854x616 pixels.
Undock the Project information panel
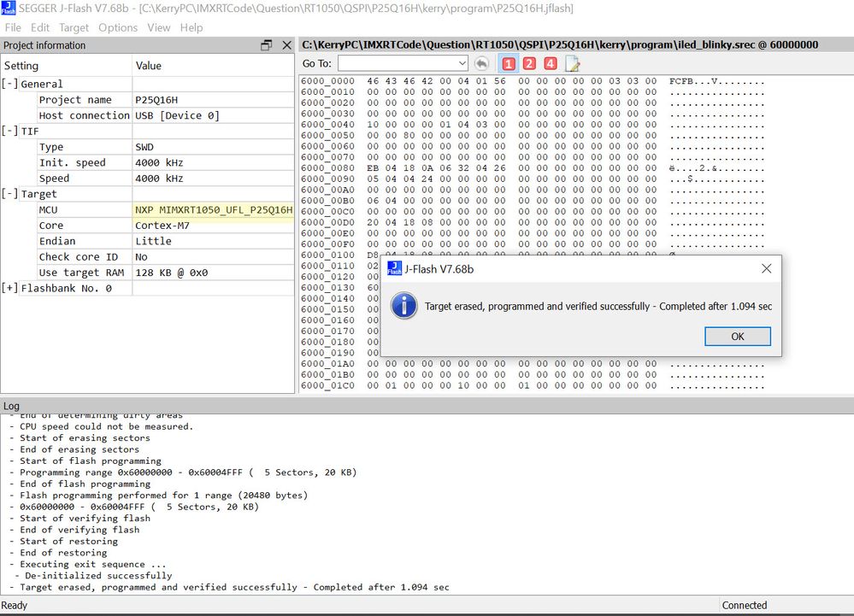pos(267,45)
